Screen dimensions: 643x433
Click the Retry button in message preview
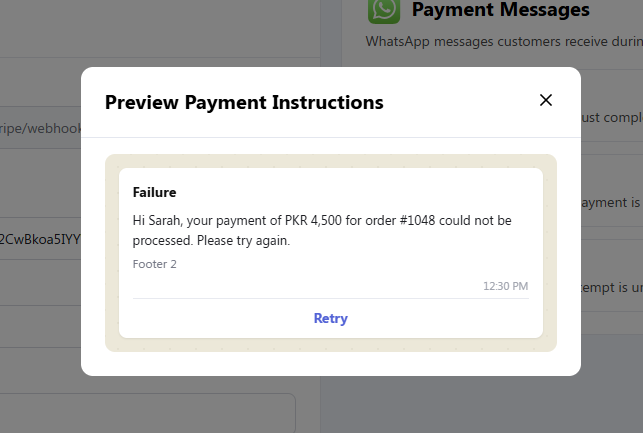[x=331, y=318]
